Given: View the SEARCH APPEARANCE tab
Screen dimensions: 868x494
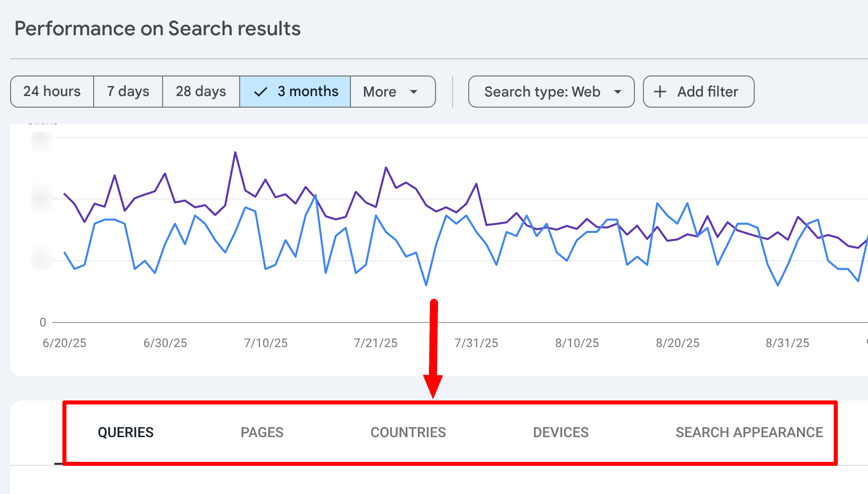Looking at the screenshot, I should tap(749, 432).
